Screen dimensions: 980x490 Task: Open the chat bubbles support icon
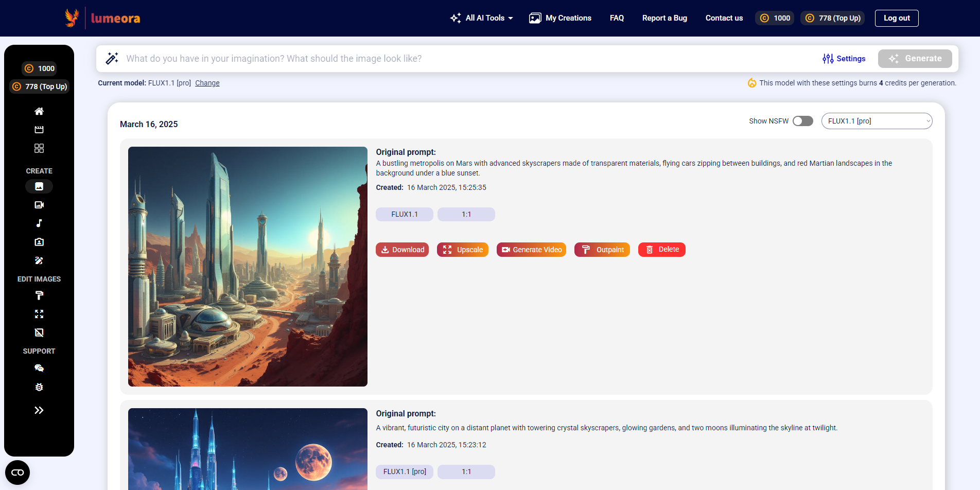[39, 368]
